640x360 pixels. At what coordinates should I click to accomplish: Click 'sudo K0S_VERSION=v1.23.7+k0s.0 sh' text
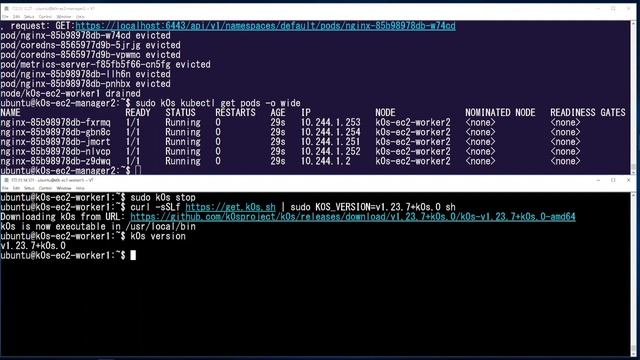[x=373, y=207]
